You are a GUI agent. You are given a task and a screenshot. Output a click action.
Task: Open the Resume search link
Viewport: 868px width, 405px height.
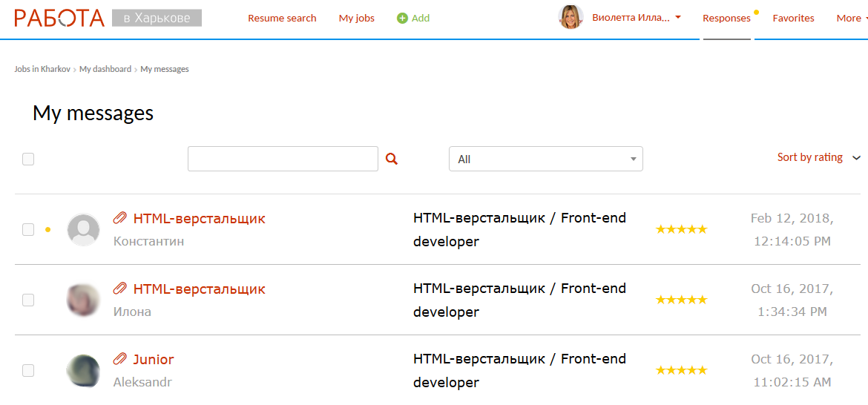(282, 18)
